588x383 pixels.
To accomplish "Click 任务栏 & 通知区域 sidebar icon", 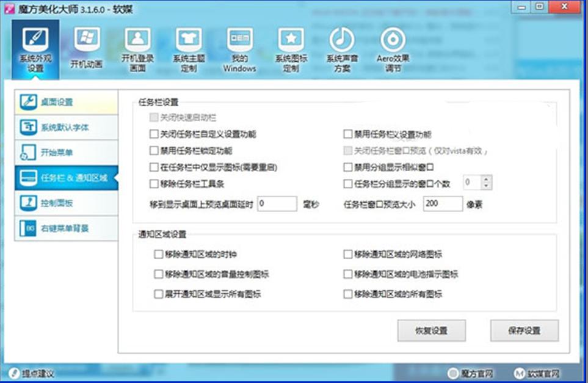I will (29, 177).
